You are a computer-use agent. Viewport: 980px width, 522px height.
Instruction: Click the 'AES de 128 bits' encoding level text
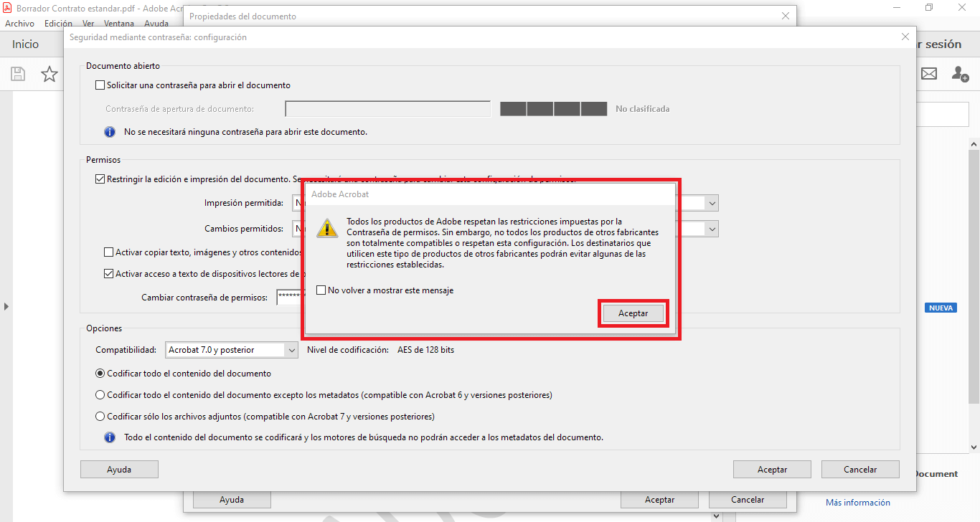pos(425,350)
